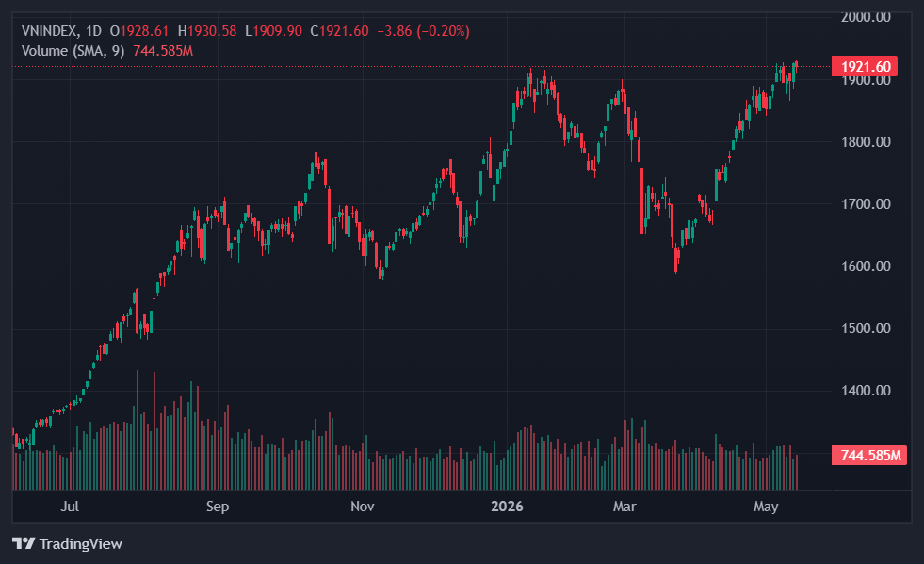Click the Jul label on time axis
This screenshot has height=564, width=924.
tap(70, 507)
